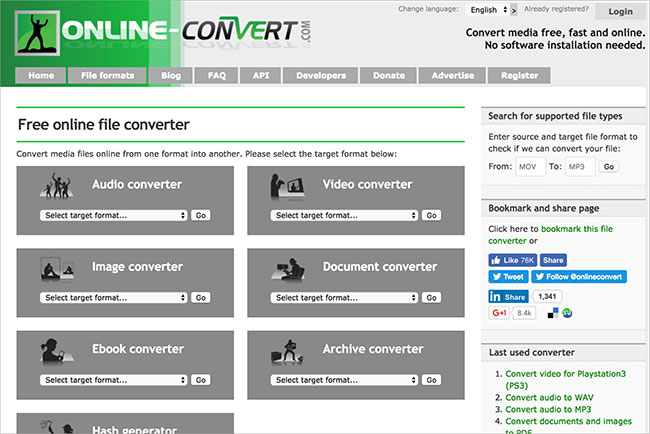Screen dimensions: 650x434
Task: Click Go next to Document converter dropdown
Action: 432,298
